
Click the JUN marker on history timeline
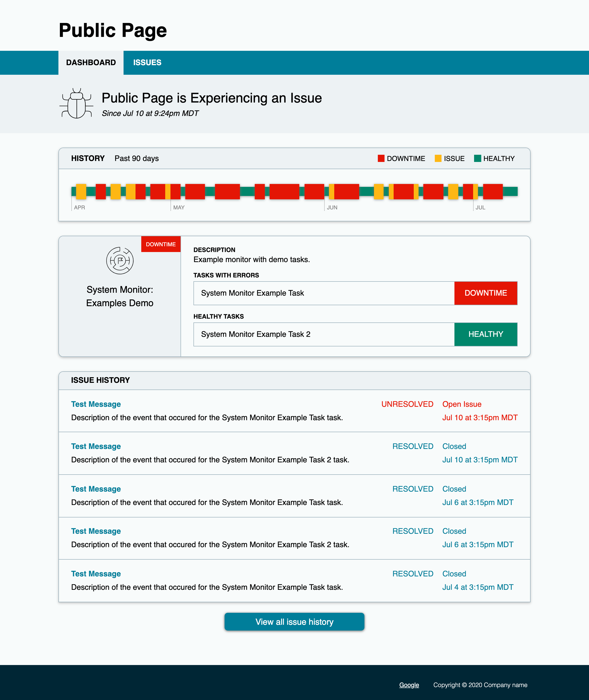(332, 207)
